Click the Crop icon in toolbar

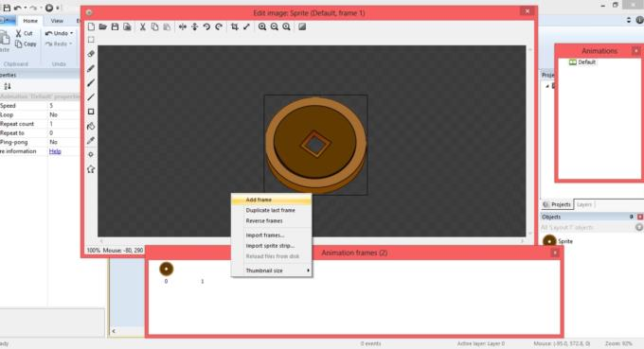click(x=234, y=26)
